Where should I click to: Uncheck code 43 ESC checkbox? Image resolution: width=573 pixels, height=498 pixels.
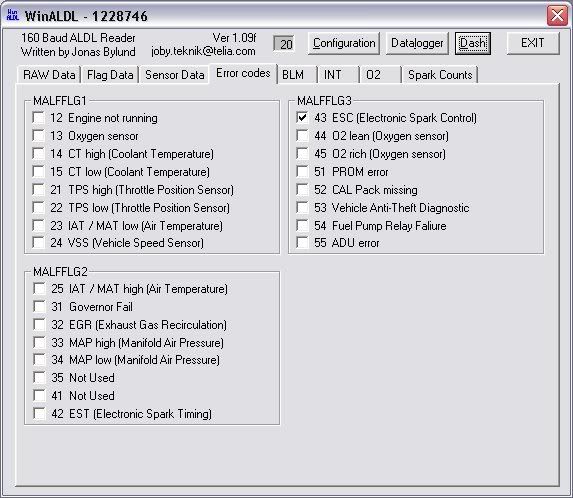tap(302, 118)
